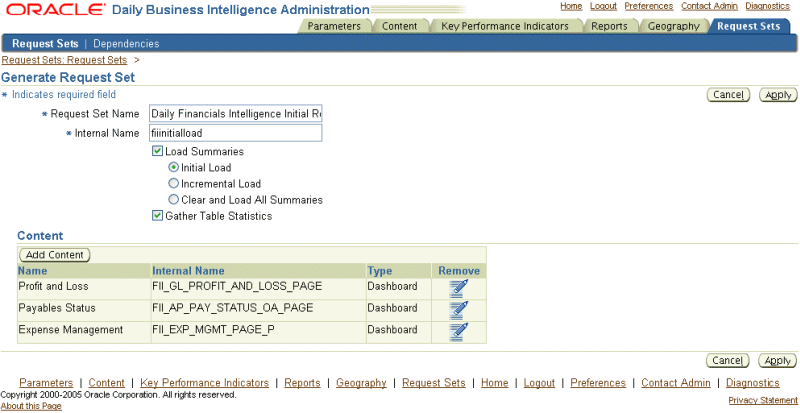The width and height of the screenshot is (800, 413).
Task: Open Key Performance Indicators footer link
Action: coord(205,383)
